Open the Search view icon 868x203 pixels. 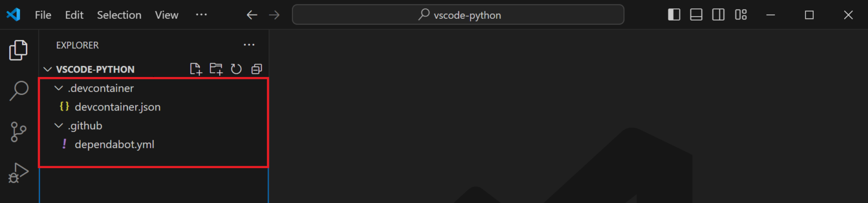19,92
